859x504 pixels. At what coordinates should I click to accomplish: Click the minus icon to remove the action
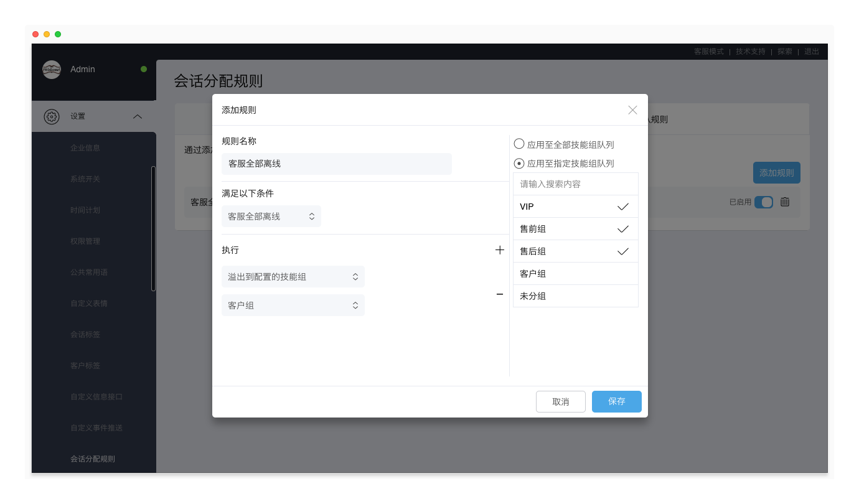[499, 294]
